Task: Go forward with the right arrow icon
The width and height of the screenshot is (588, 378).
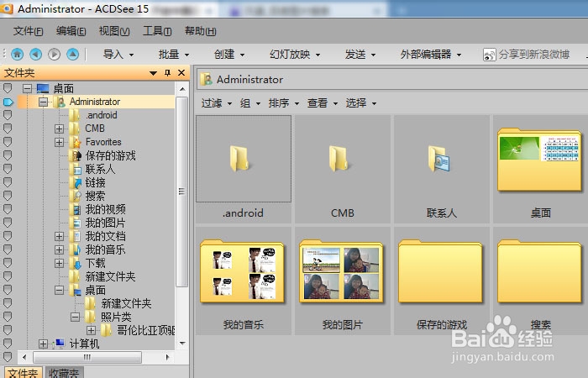Action: [54, 55]
